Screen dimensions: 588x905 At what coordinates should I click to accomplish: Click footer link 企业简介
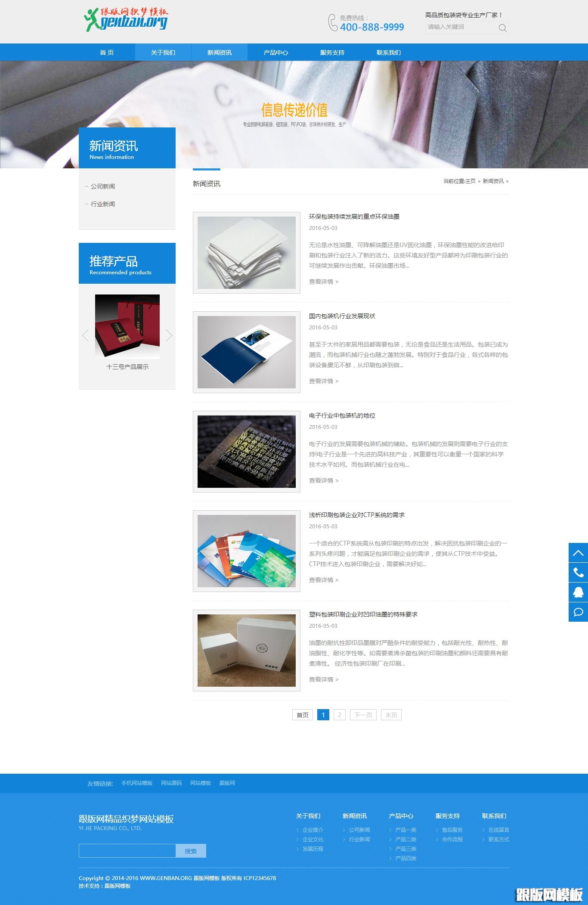tap(313, 830)
